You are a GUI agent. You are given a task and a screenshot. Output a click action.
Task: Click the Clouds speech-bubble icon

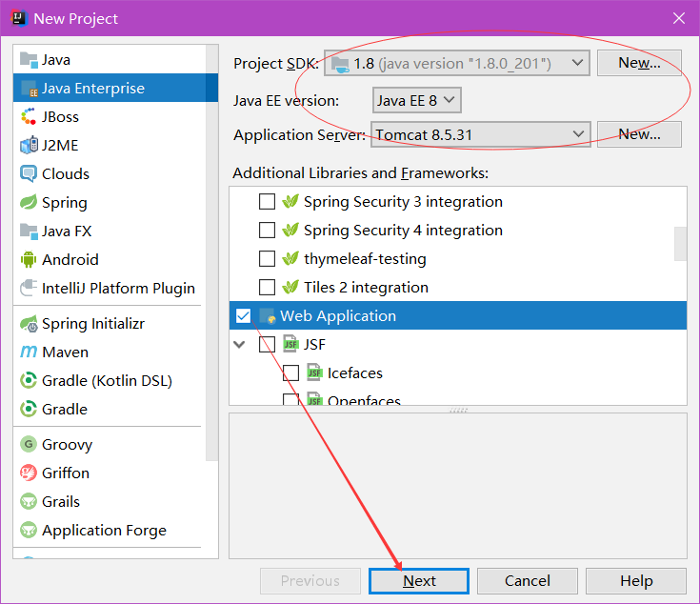(x=29, y=173)
